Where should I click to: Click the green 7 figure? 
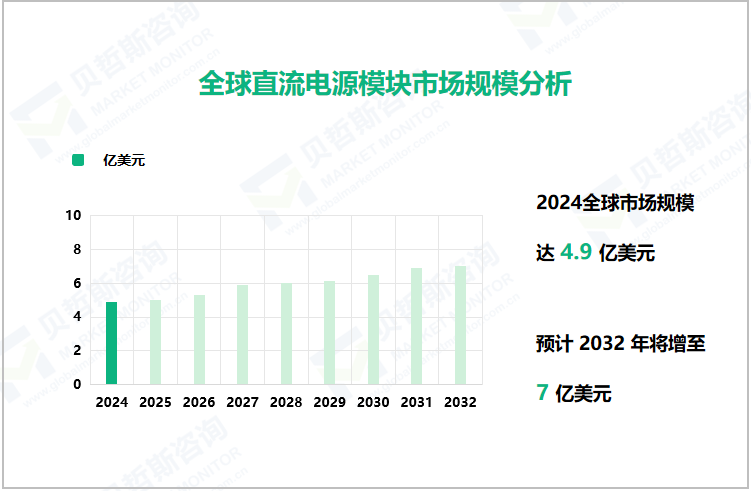pyautogui.click(x=542, y=392)
